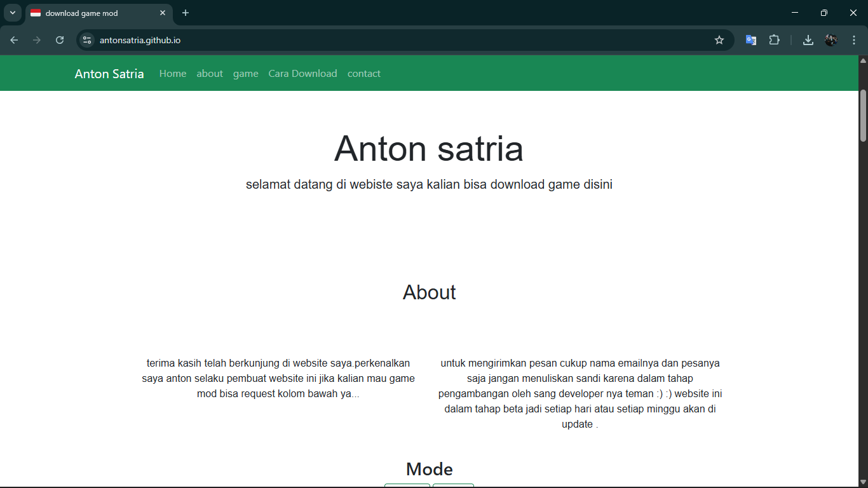
Task: Expand the tab search dropdown
Action: (13, 13)
